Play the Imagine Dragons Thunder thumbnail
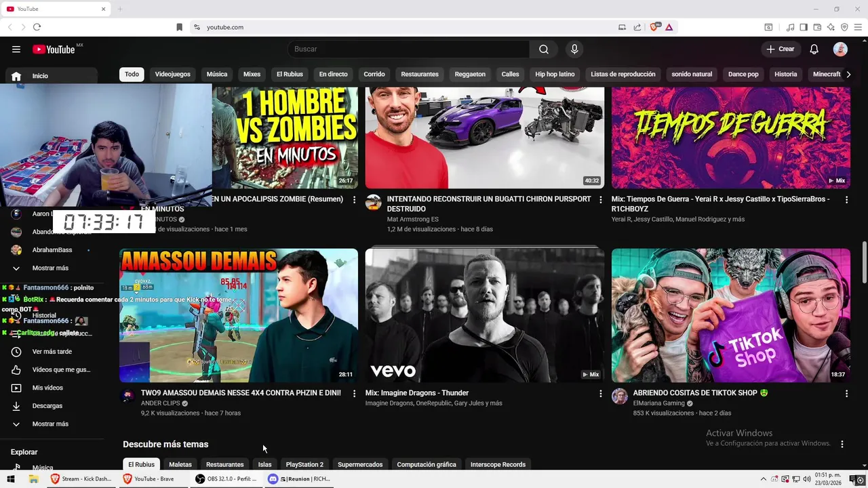Viewport: 868px width, 488px height. (x=485, y=315)
